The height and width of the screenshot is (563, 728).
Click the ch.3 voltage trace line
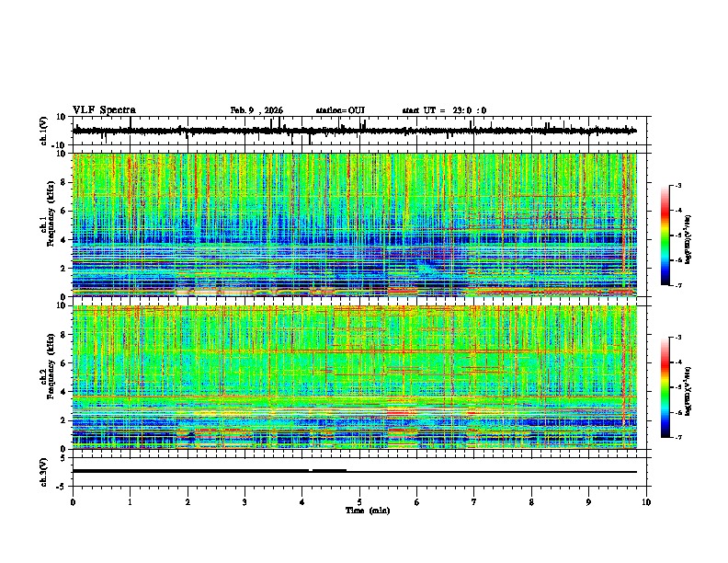355,471
